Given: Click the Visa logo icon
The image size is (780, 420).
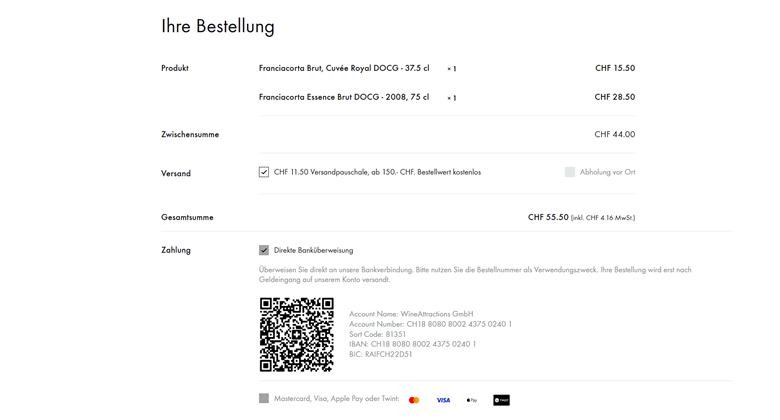Looking at the screenshot, I should [443, 400].
